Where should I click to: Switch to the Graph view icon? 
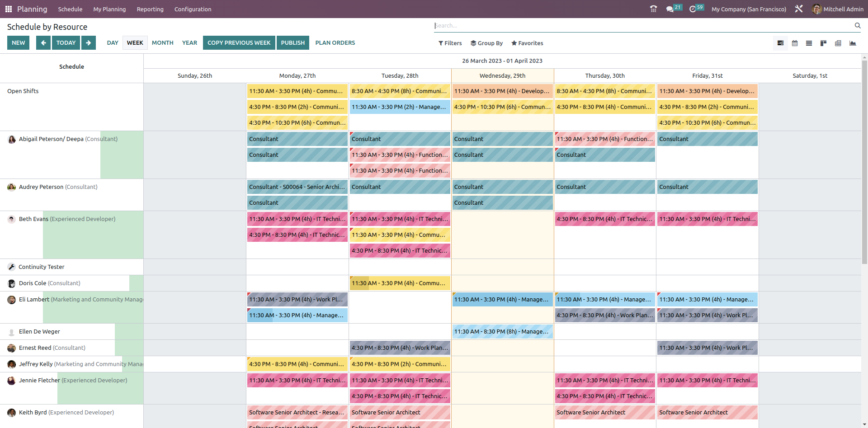coord(854,43)
